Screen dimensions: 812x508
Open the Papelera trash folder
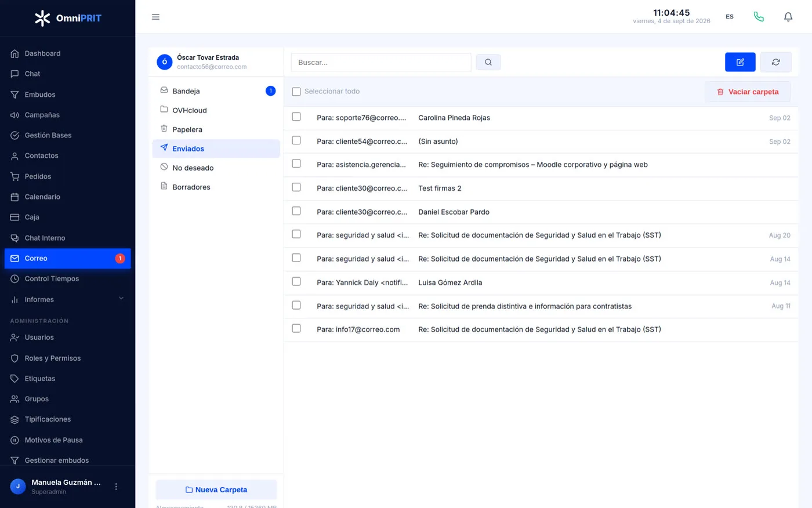[216, 129]
